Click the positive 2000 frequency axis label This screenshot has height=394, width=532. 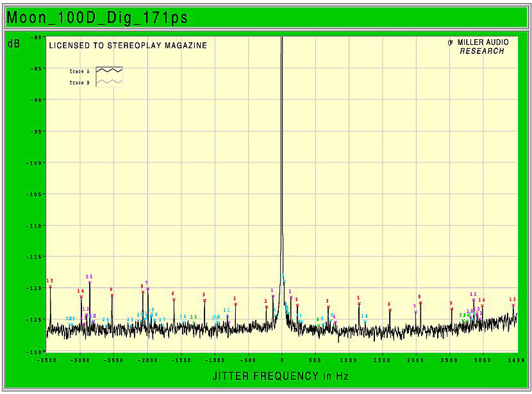[x=416, y=360]
